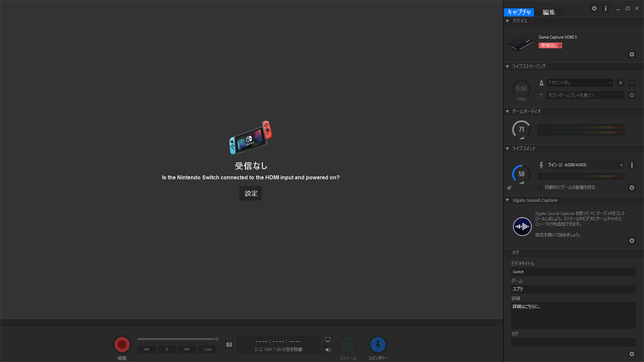644x362 pixels.
Task: Open the 設定 button under 受信なし
Action: [251, 194]
